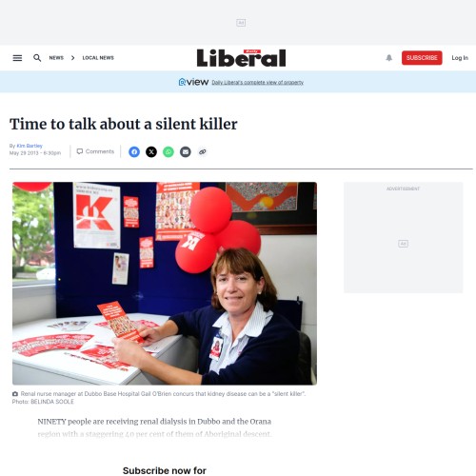Viewport: 476px width, 476px height.
Task: Open author Kim Bartley's page
Action: (30, 146)
